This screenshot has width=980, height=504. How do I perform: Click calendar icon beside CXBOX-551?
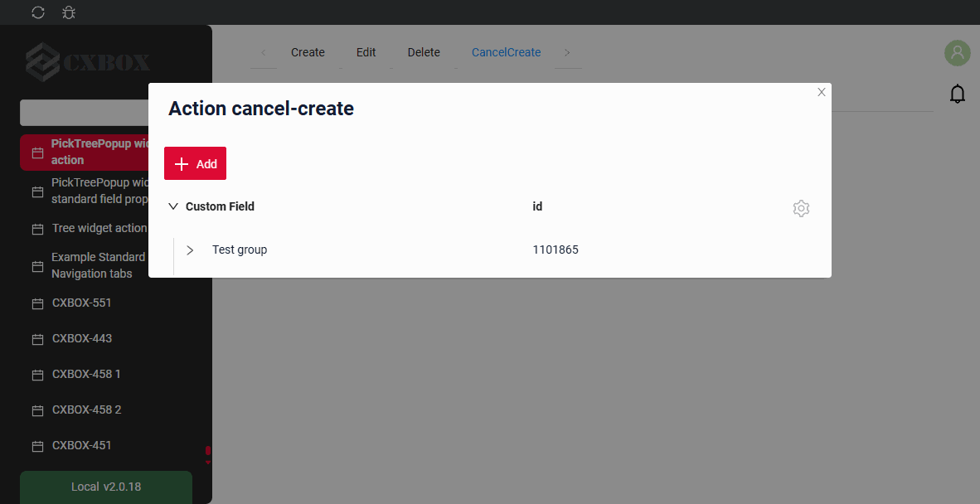click(x=37, y=303)
